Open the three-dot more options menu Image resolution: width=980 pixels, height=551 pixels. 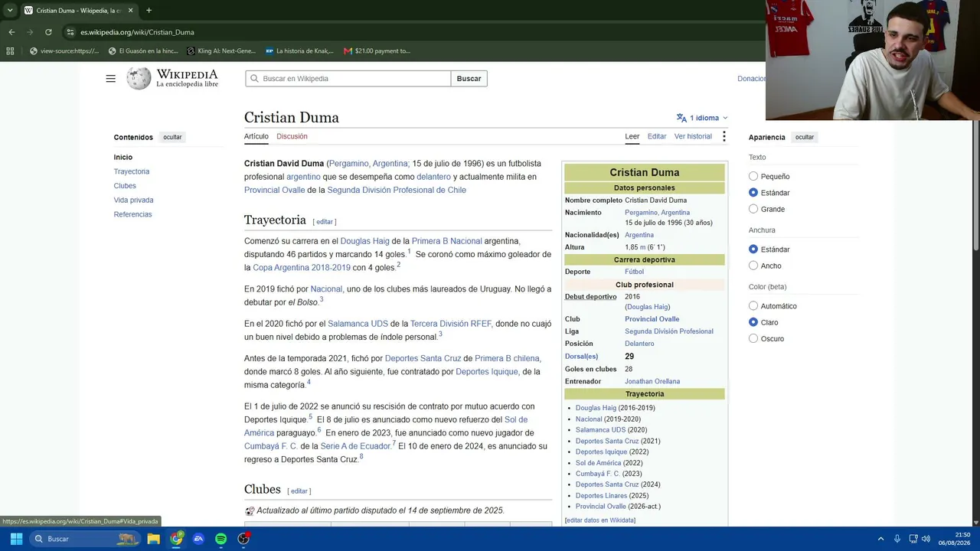click(724, 136)
